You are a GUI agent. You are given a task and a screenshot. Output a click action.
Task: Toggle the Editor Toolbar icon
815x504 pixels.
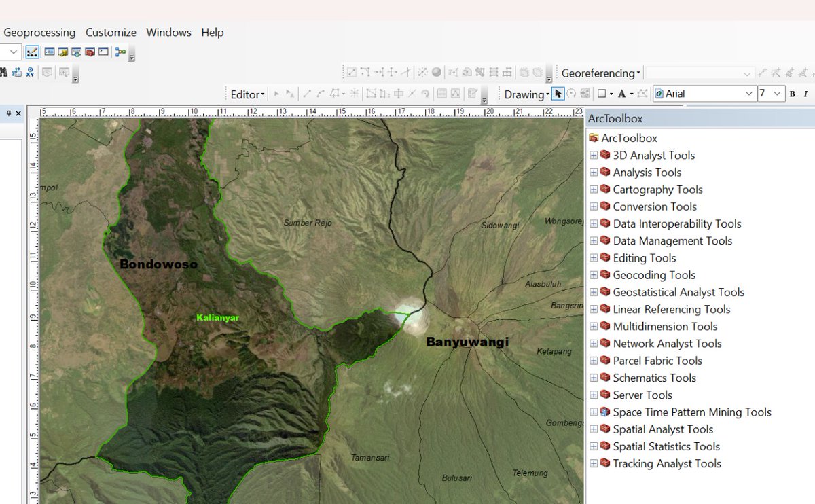[x=33, y=52]
